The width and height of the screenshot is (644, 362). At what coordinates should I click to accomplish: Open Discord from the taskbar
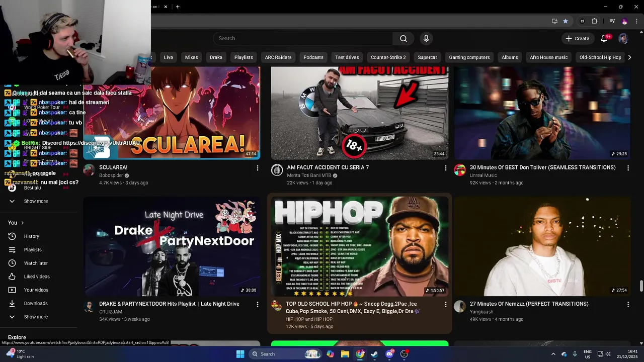(389, 354)
